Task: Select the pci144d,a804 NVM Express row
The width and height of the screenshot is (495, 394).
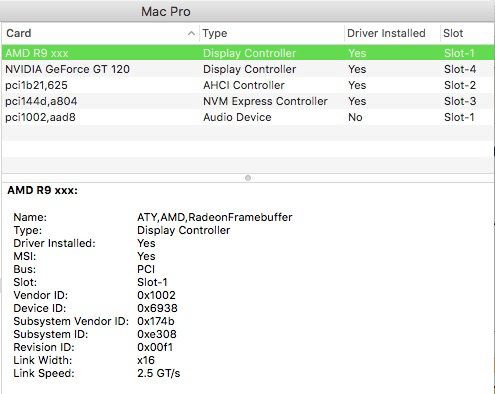Action: (x=248, y=101)
